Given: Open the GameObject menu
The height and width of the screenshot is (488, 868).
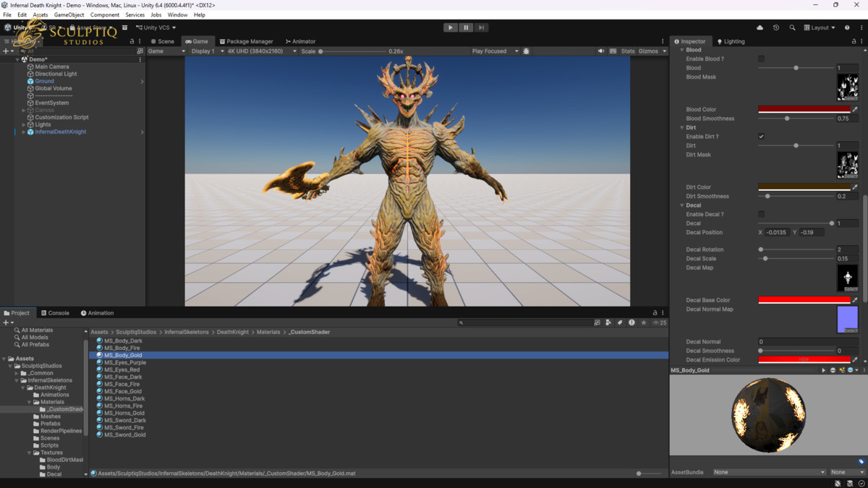Looking at the screenshot, I should click(69, 14).
